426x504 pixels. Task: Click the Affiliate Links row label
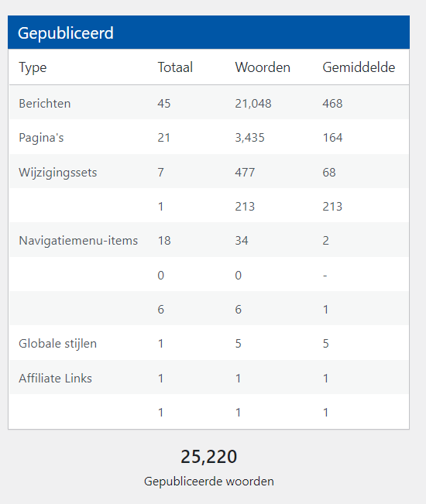click(55, 379)
